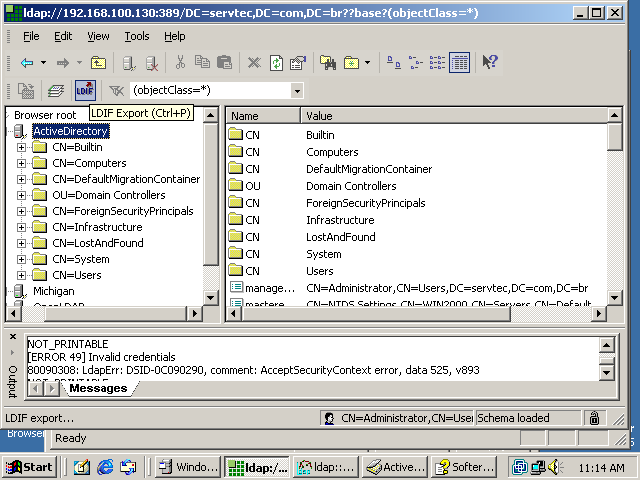This screenshot has width=640, height=480.
Task: Switch to Small Icons view
Action: click(416, 63)
